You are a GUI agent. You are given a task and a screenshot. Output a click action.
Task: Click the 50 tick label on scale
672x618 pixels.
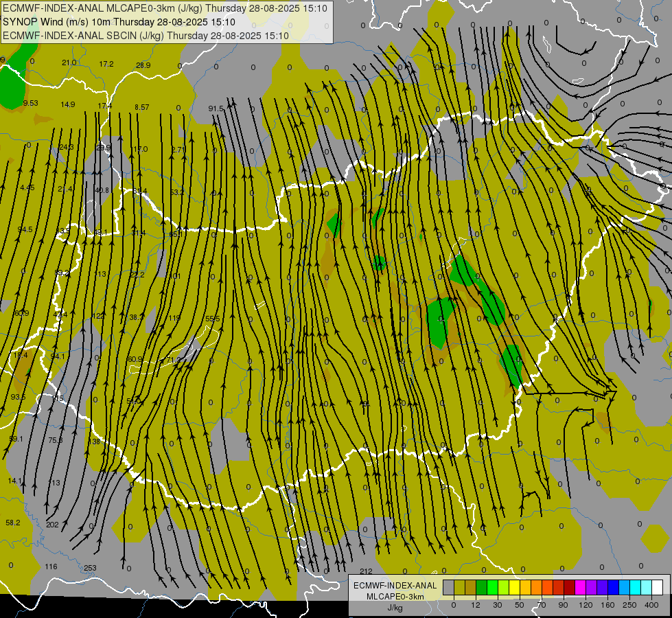pos(520,605)
